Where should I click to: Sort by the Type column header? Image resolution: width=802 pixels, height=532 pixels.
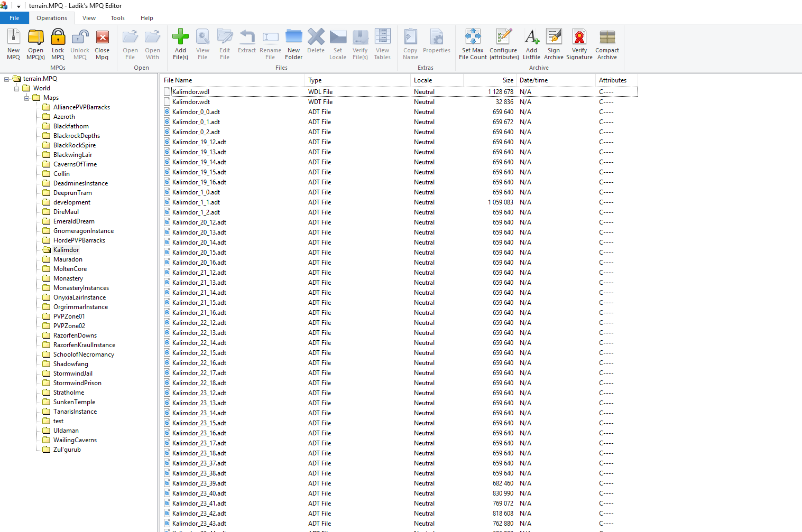point(358,80)
